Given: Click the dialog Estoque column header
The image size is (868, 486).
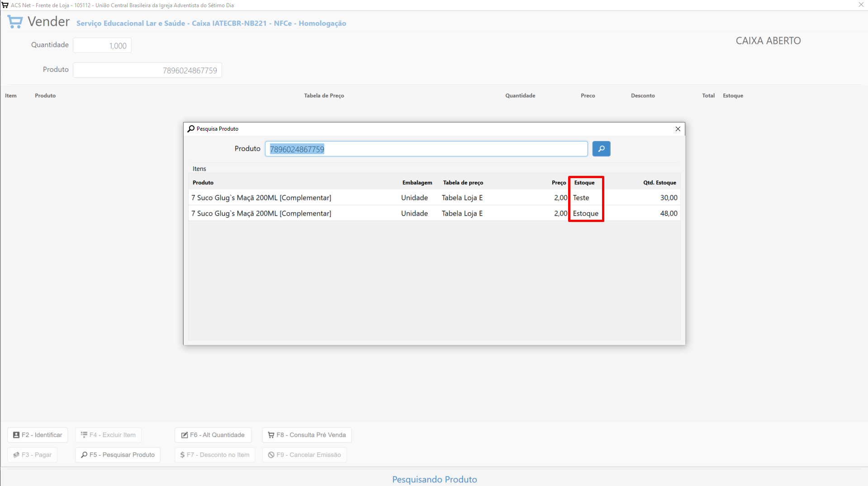Looking at the screenshot, I should 584,183.
